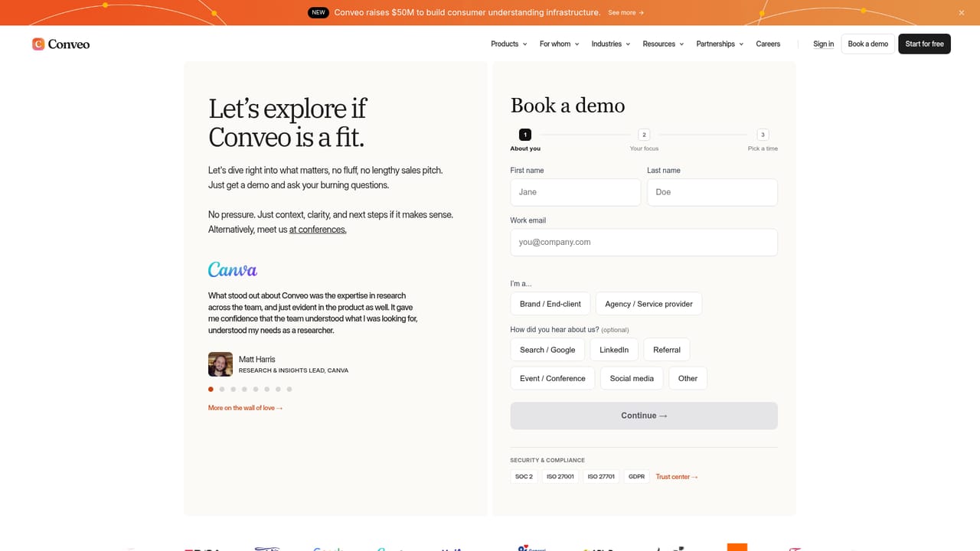This screenshot has height=551, width=980.
Task: Click the Start for free button
Action: pos(924,44)
